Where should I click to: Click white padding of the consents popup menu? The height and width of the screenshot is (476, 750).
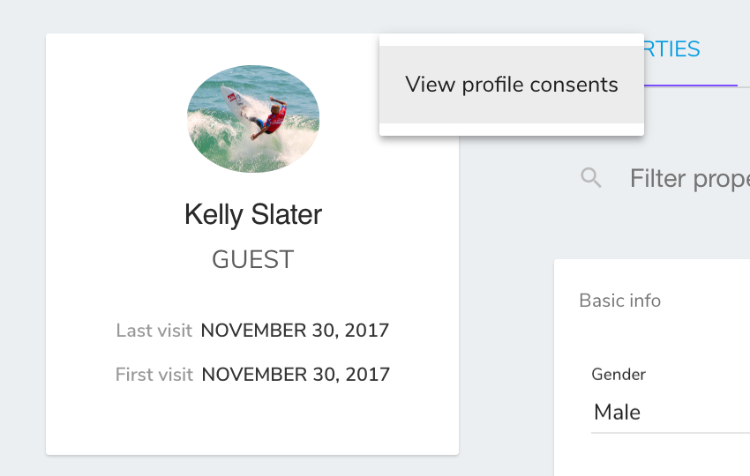511,130
